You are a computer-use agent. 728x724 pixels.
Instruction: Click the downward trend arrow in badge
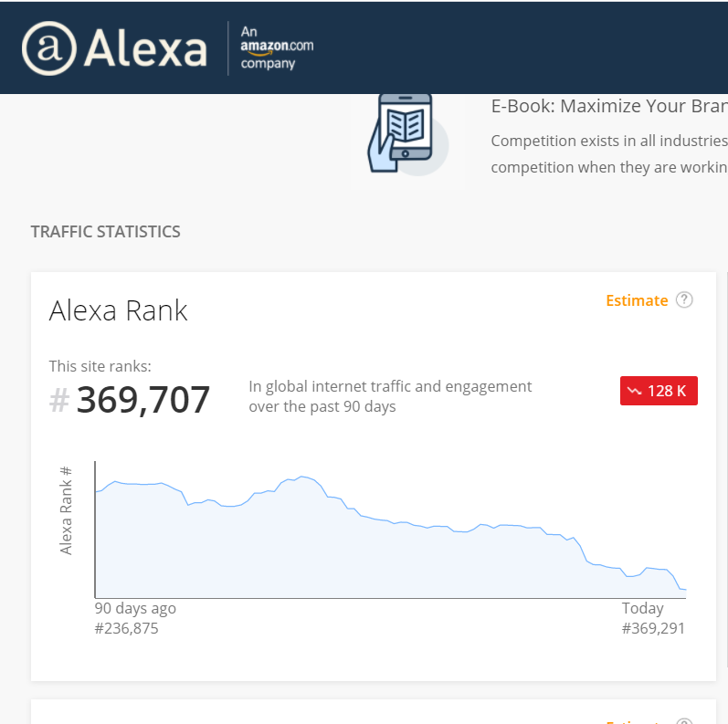click(x=634, y=391)
